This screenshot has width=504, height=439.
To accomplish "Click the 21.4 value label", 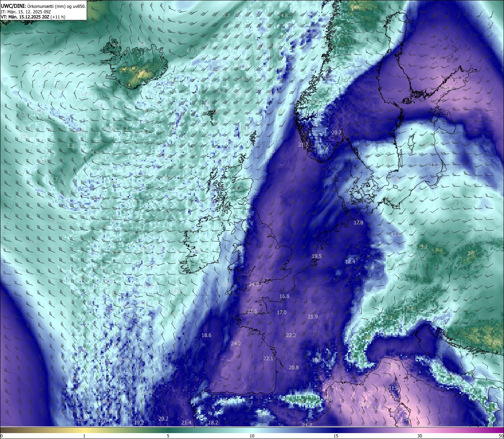I will click(x=186, y=423).
